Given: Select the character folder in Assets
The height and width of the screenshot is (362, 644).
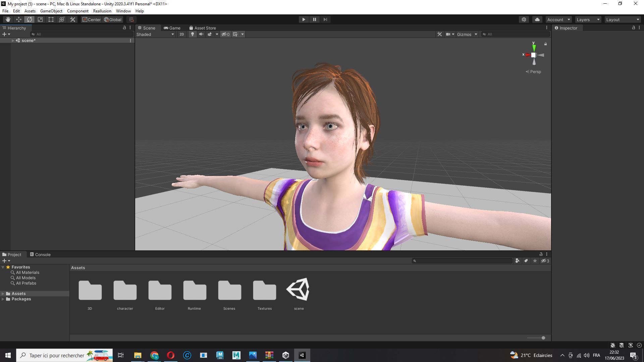Looking at the screenshot, I should (125, 295).
